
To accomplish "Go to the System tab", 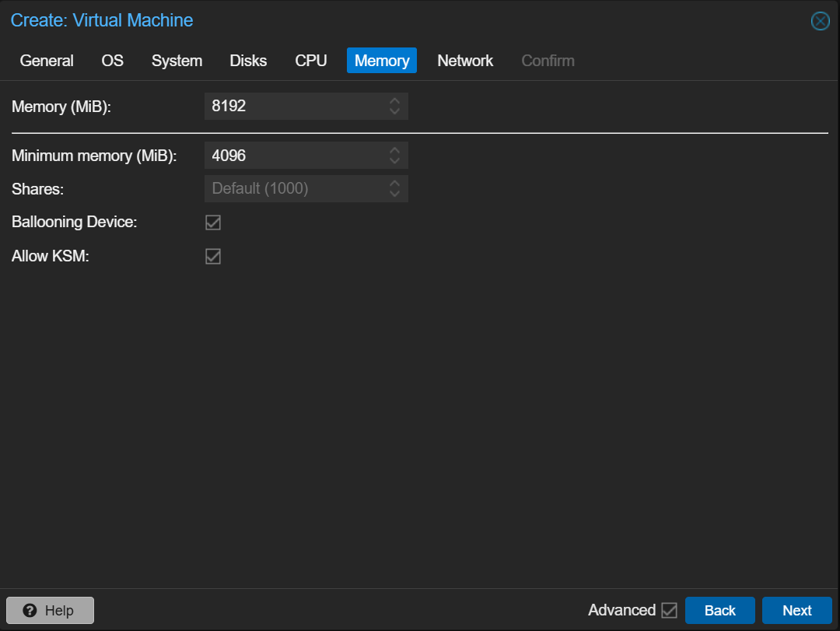I will coord(177,61).
